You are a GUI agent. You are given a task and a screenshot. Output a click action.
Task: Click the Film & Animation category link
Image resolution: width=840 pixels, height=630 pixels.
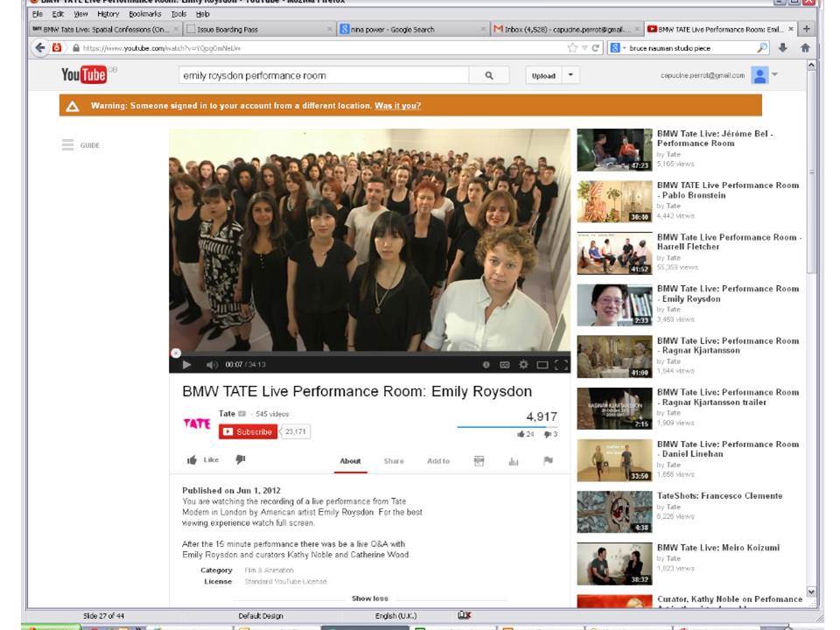[x=269, y=570]
